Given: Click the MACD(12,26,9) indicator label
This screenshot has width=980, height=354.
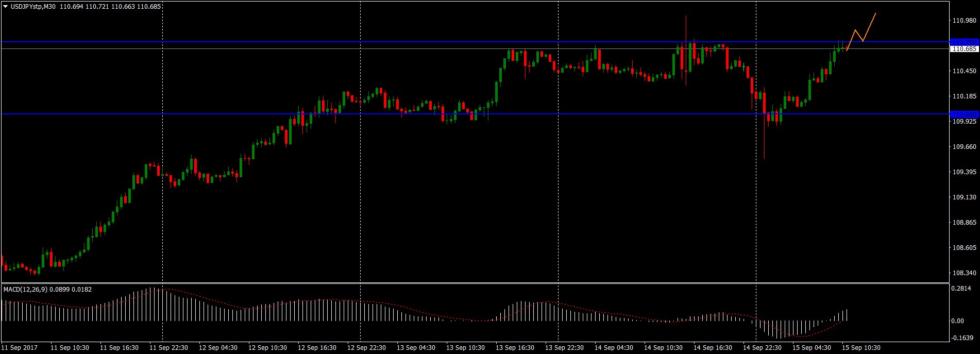Looking at the screenshot, I should pos(25,290).
